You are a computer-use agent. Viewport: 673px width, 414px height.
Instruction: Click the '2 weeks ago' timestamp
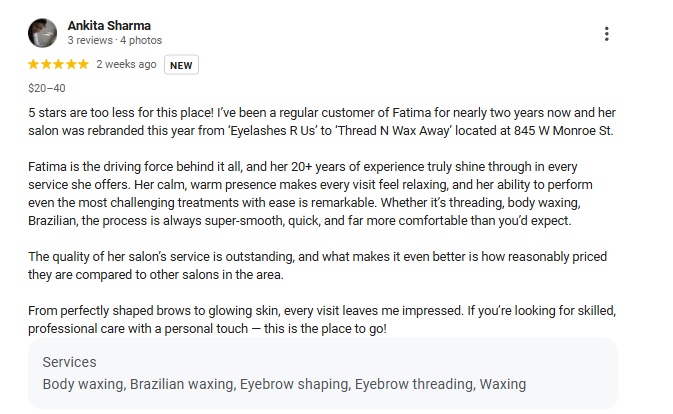click(126, 65)
